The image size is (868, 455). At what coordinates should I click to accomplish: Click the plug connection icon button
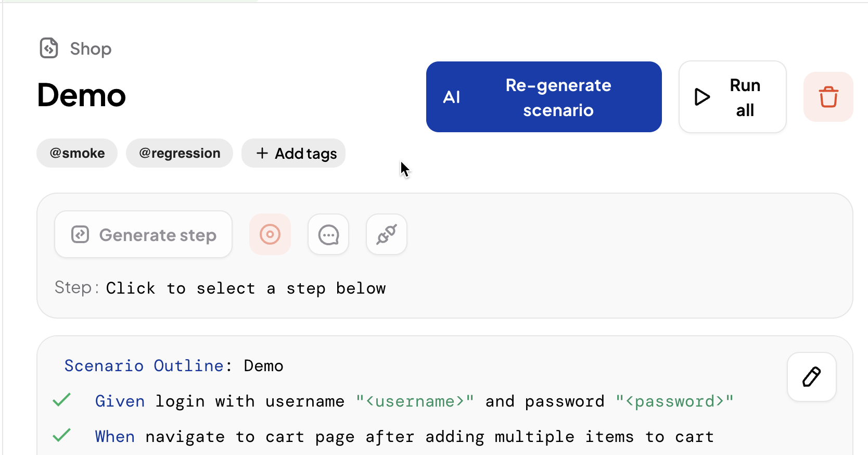coord(387,234)
